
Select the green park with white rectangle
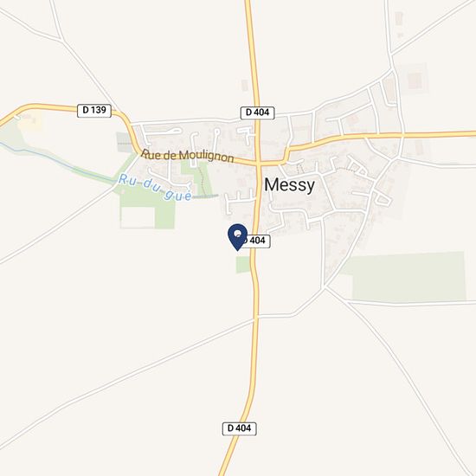pyautogui.click(x=147, y=208)
